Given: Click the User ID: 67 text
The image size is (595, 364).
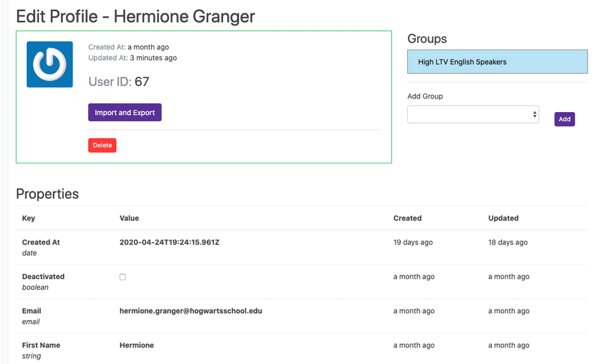Looking at the screenshot, I should (x=118, y=82).
